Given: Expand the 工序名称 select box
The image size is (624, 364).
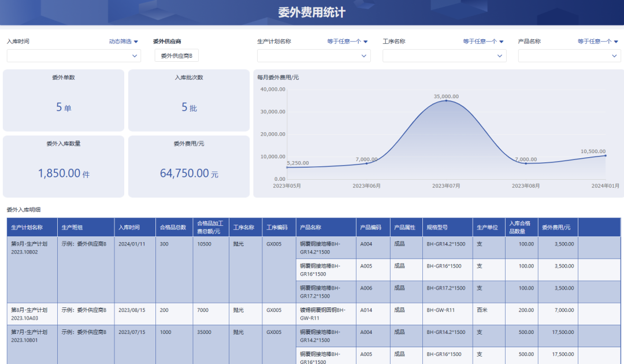Looking at the screenshot, I should coord(444,56).
